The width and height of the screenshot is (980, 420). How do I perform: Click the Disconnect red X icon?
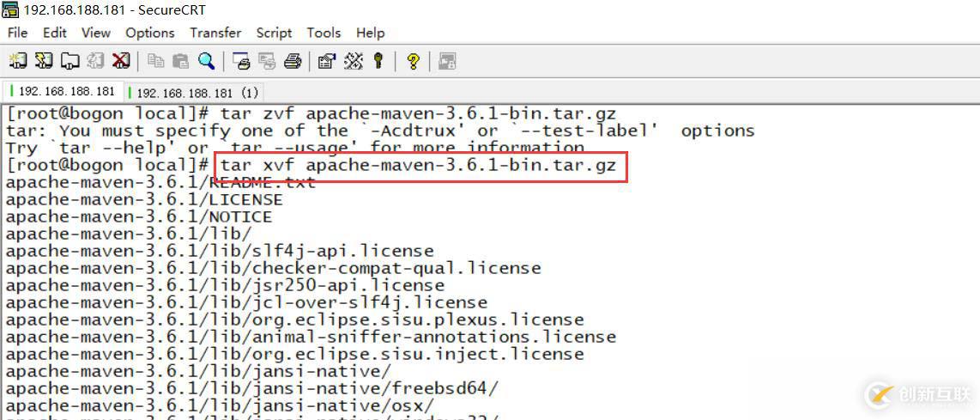[121, 61]
